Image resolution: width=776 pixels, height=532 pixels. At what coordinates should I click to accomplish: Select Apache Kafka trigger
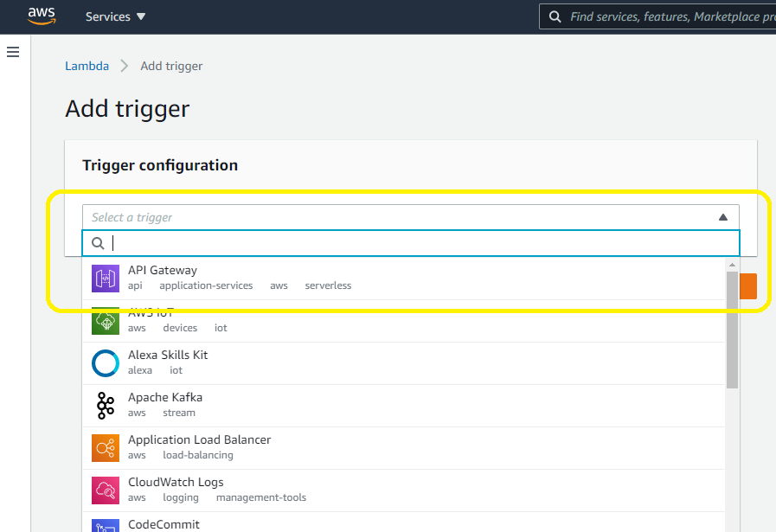click(x=403, y=406)
